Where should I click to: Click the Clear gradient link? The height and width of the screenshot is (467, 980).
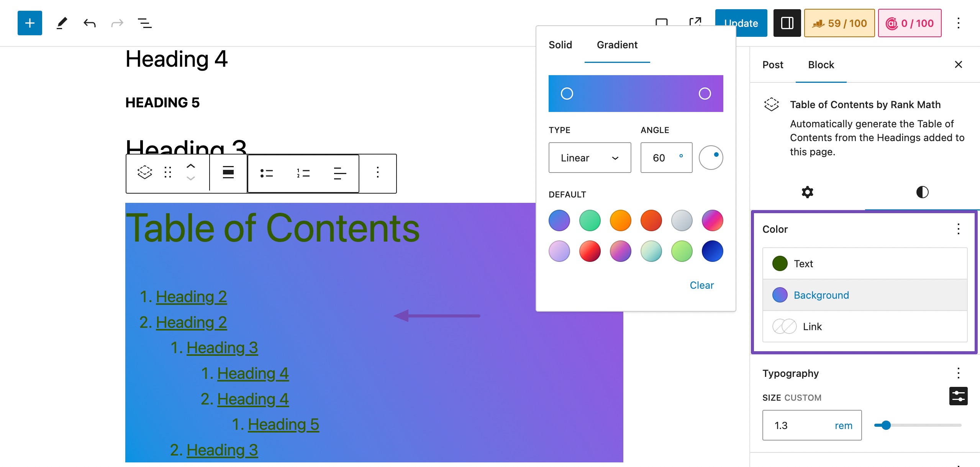(x=701, y=285)
